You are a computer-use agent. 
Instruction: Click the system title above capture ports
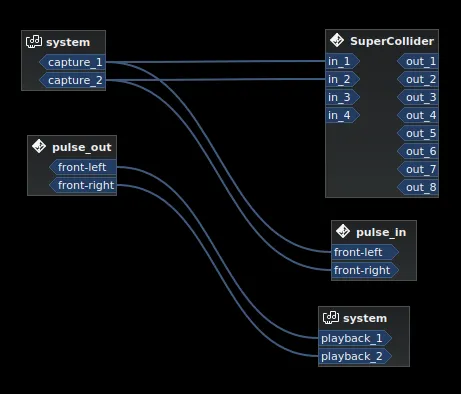[68, 42]
